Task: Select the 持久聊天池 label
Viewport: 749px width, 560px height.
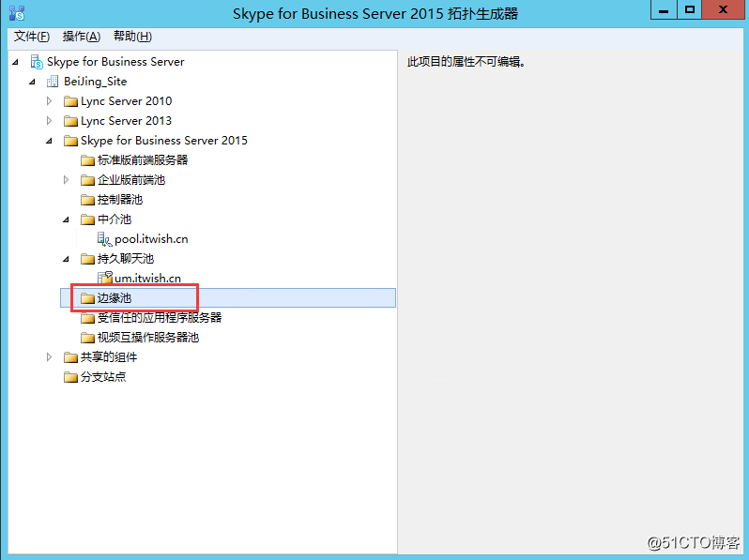Action: [x=126, y=259]
